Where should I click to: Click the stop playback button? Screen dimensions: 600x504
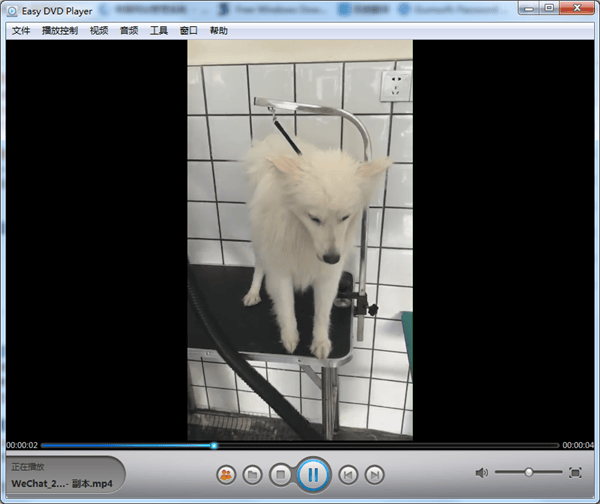[281, 473]
